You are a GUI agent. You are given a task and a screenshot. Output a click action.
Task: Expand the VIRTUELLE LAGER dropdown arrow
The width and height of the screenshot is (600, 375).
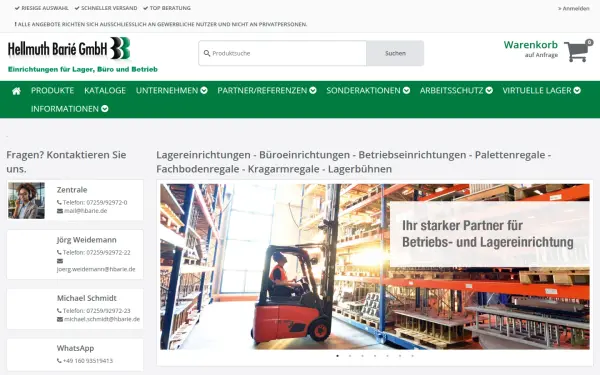577,90
